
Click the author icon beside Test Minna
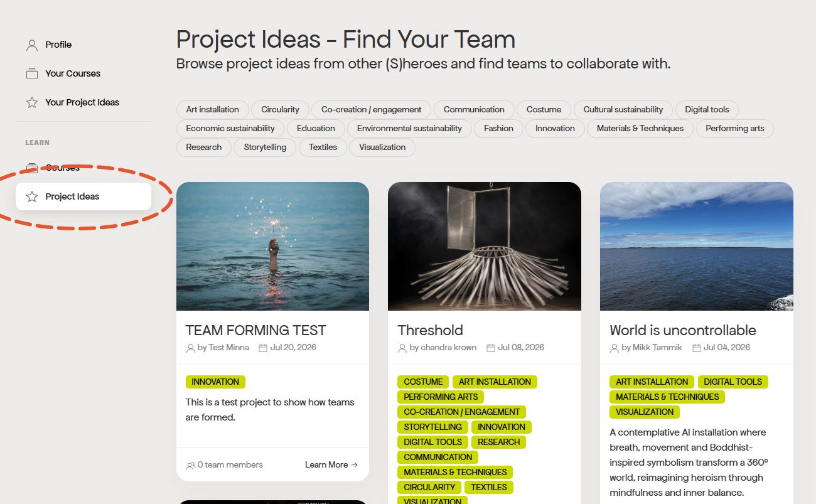tap(191, 348)
